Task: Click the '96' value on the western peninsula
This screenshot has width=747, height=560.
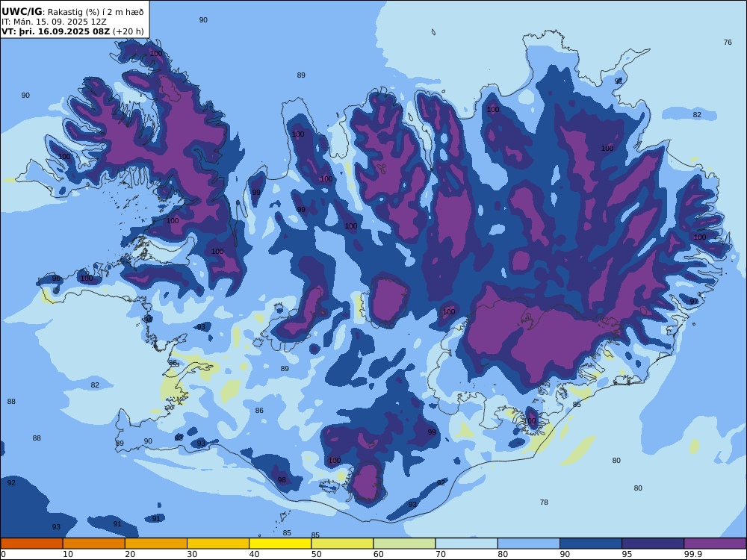Action: (56, 279)
